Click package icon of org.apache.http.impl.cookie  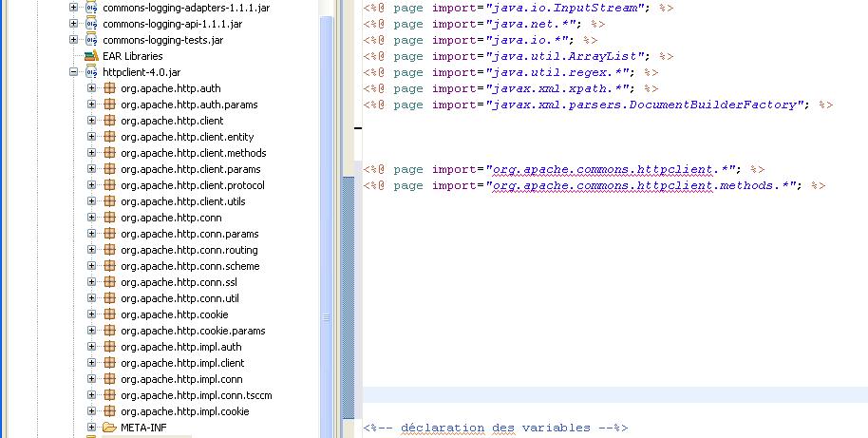point(109,410)
